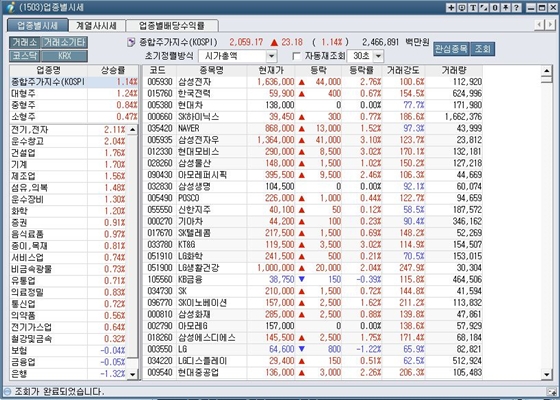Select the 거래소기타 market button
The width and height of the screenshot is (560, 400).
pyautogui.click(x=64, y=42)
